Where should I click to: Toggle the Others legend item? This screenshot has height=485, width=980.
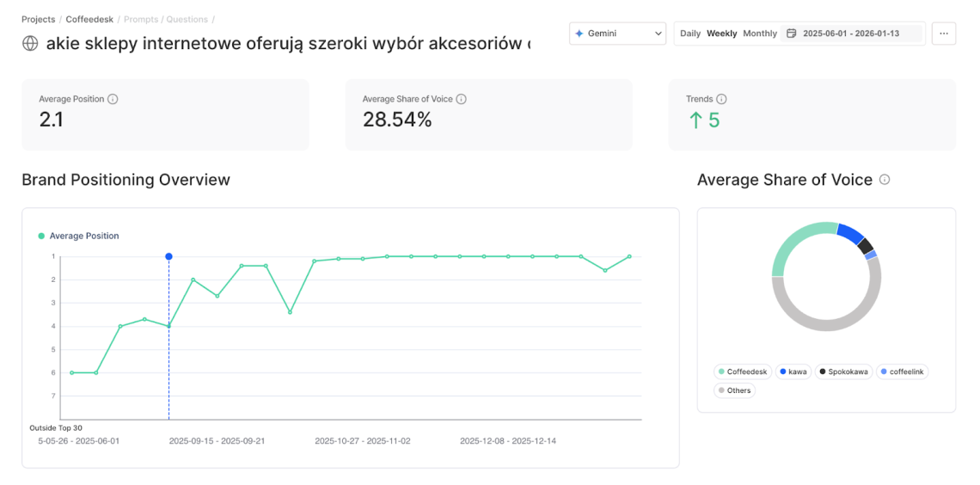733,390
